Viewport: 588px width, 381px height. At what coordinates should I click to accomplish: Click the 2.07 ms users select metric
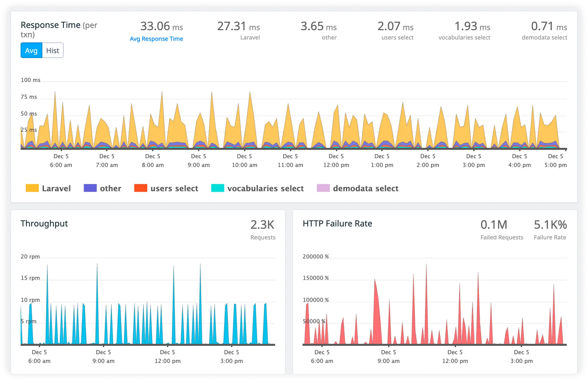pos(396,26)
